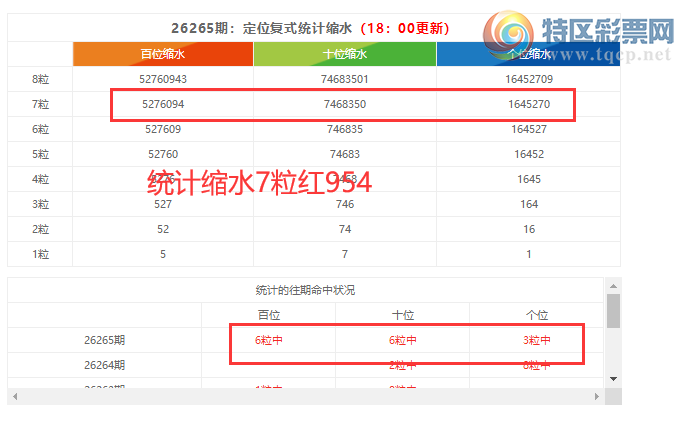This screenshot has height=447, width=684.
Task: Click the value 16452709
Action: coord(529,79)
